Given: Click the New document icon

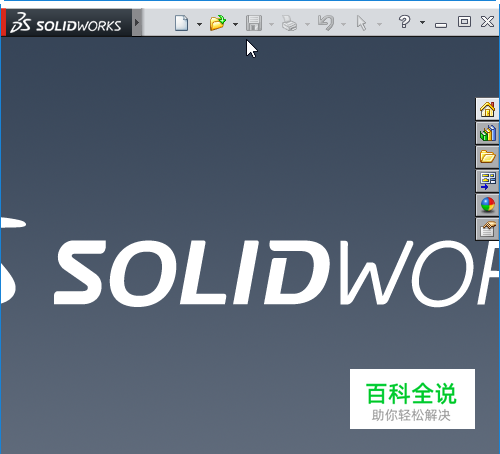Looking at the screenshot, I should pos(182,23).
